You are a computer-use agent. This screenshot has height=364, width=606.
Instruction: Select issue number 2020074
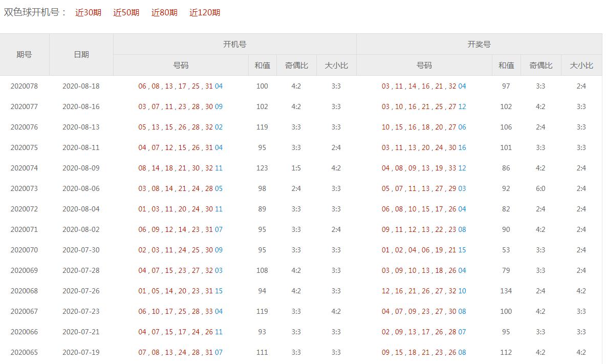click(x=24, y=168)
